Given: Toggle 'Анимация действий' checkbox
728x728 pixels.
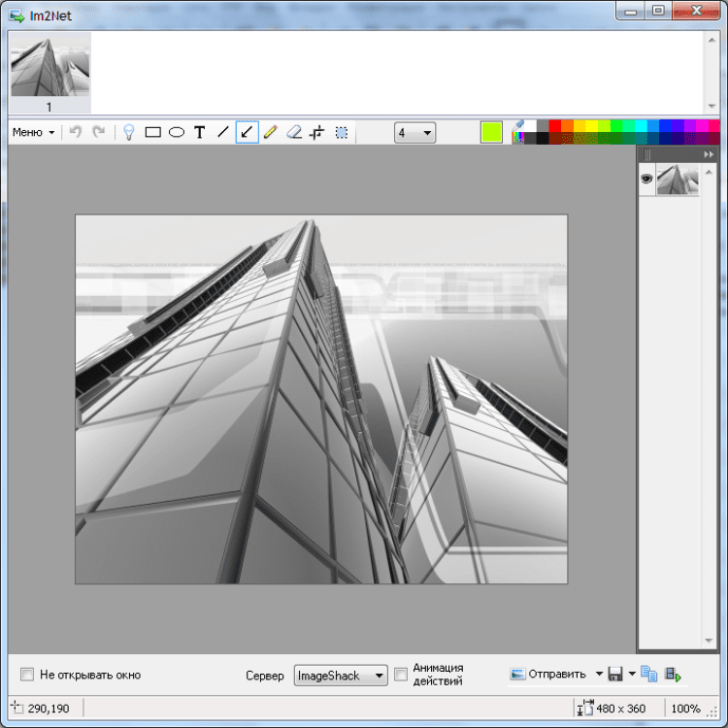Looking at the screenshot, I should 401,675.
